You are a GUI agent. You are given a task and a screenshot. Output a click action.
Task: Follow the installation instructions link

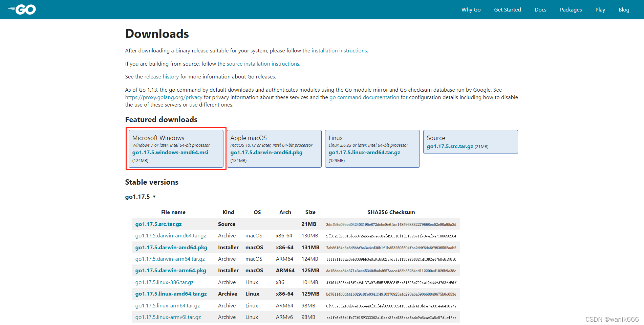339,51
